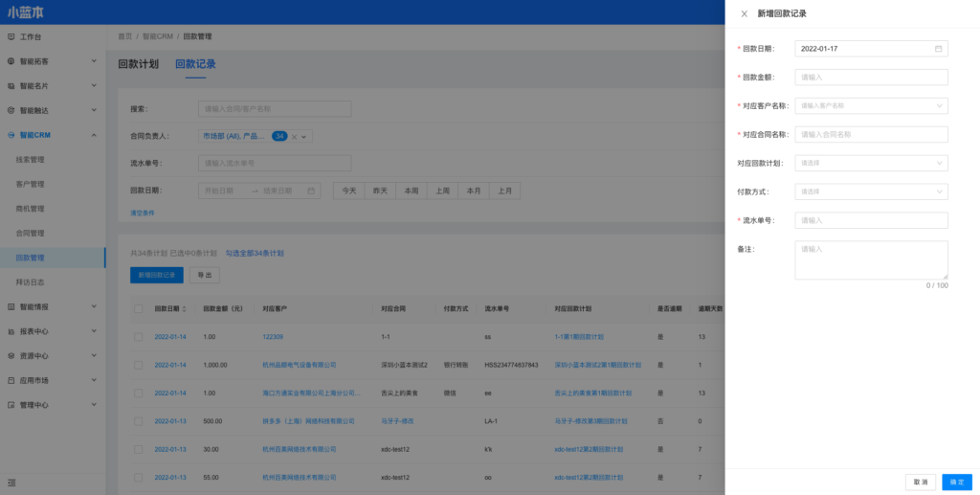Collapse sidebar using bottom-left menu icon

[x=11, y=481]
